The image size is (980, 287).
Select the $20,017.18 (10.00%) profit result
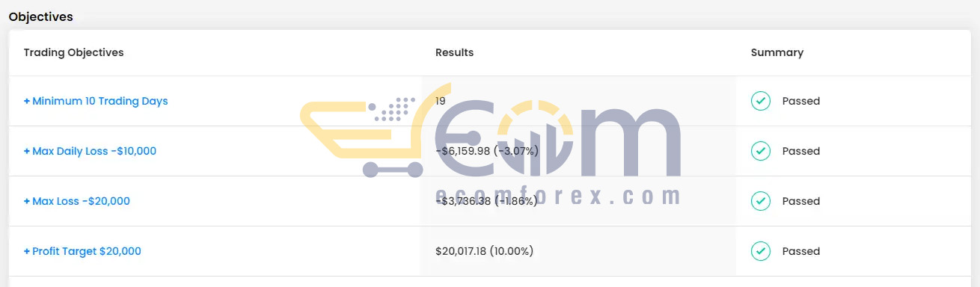click(x=484, y=251)
